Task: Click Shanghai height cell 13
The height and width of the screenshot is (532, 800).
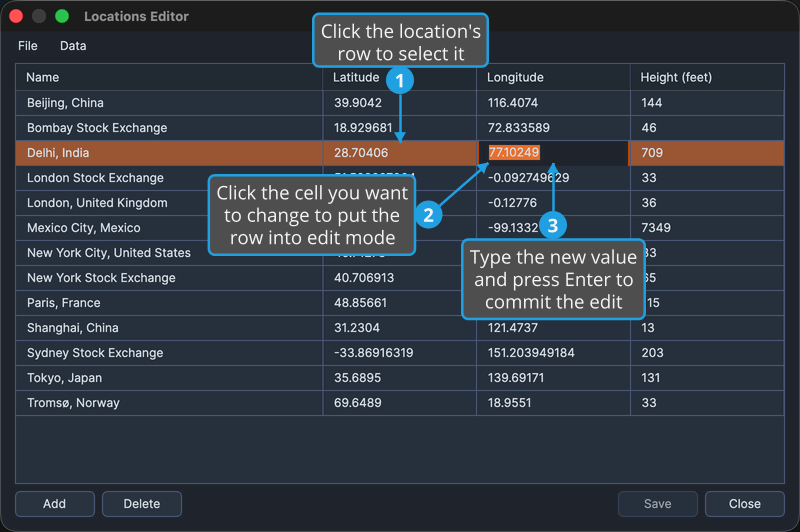Action: click(x=707, y=328)
